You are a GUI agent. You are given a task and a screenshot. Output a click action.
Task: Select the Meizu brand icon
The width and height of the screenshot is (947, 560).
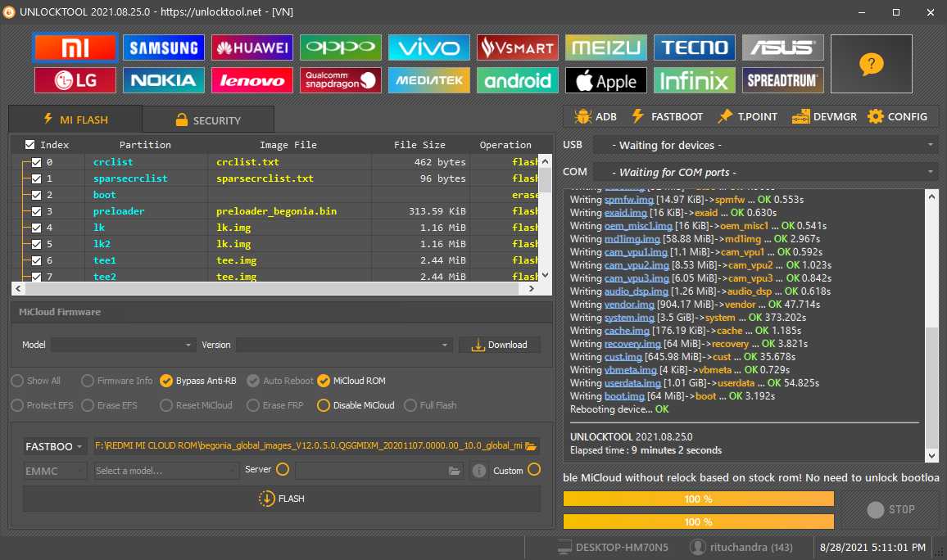point(605,47)
